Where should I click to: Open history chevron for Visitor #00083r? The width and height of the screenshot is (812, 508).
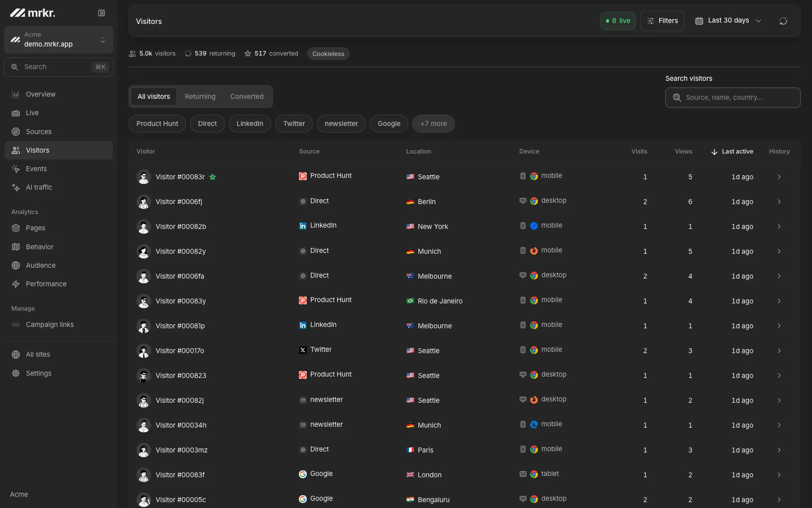click(x=779, y=177)
